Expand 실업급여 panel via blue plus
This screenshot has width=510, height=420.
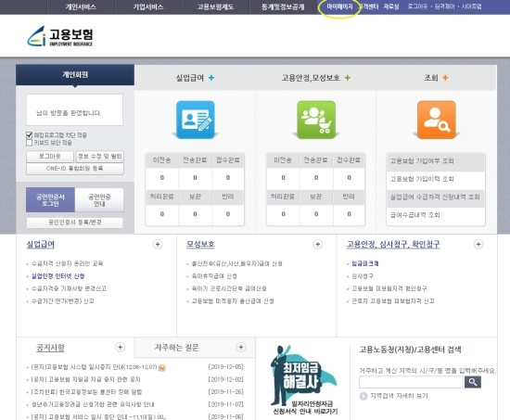pos(211,78)
